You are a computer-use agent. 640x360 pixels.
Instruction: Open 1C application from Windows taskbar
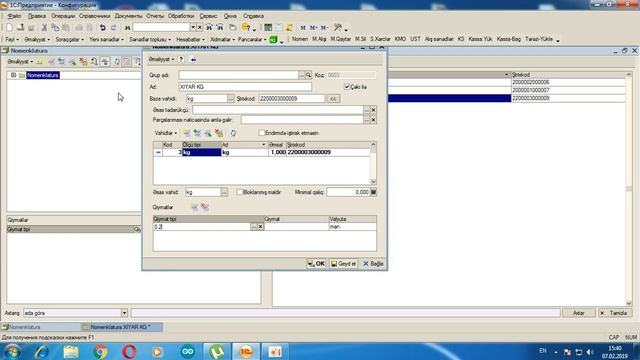[x=246, y=351]
